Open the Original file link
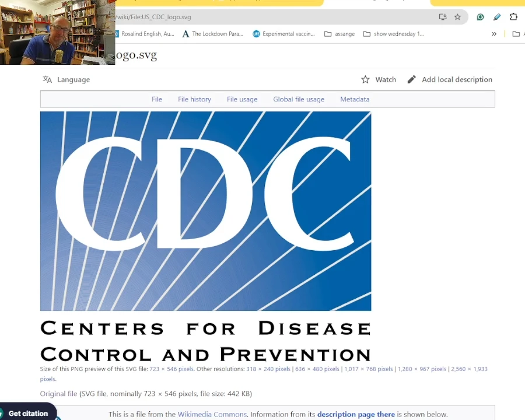Viewport: 525px width, 420px height. coord(58,394)
